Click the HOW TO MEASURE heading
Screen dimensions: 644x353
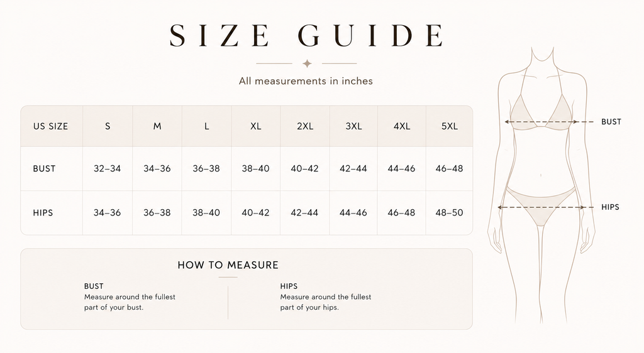(x=228, y=265)
